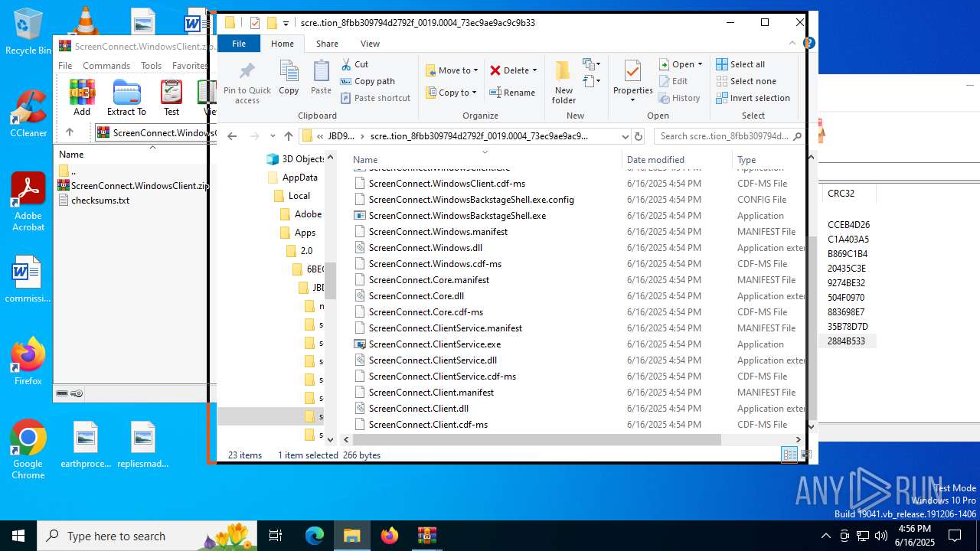The height and width of the screenshot is (551, 980).
Task: Open Adobe Acrobat desktop shortcut
Action: pyautogui.click(x=28, y=201)
